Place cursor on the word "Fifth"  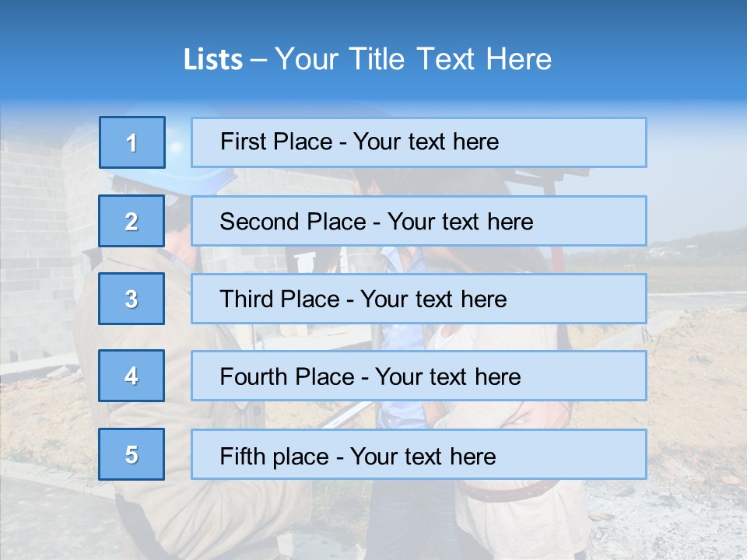click(242, 456)
